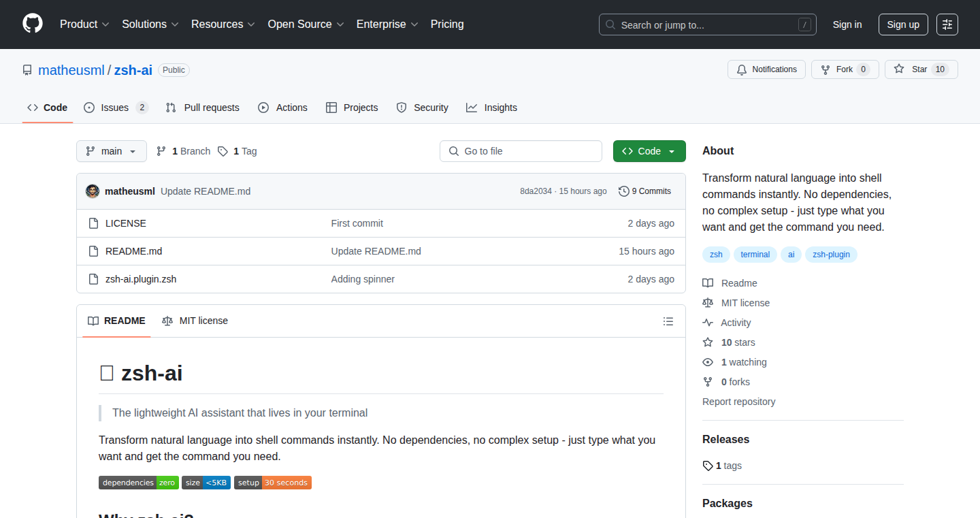This screenshot has height=518, width=980.
Task: Star the zsh-ai repository
Action: pyautogui.click(x=921, y=69)
